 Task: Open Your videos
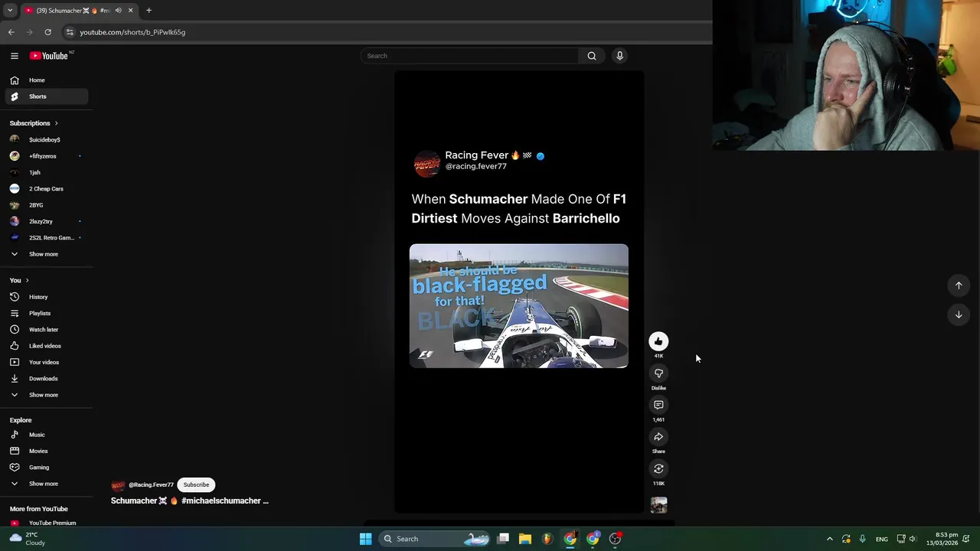(46, 362)
